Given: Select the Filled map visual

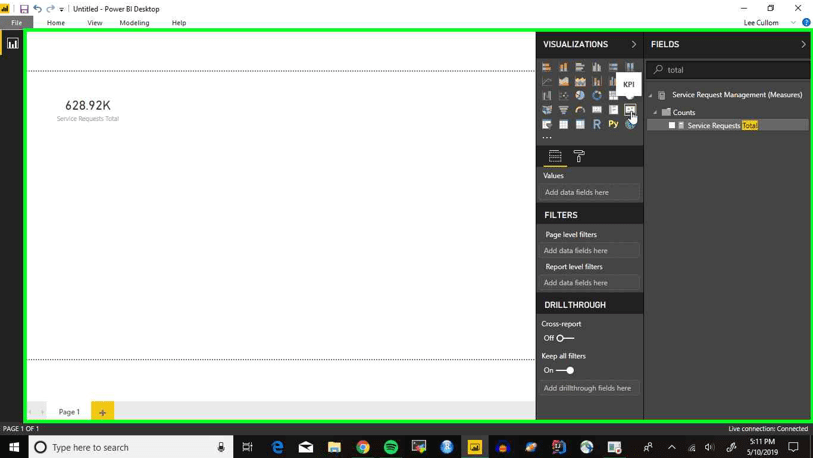Looking at the screenshot, I should coord(547,110).
